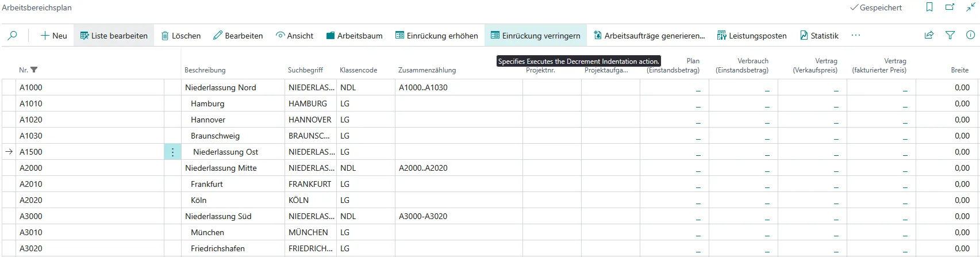The width and height of the screenshot is (980, 257).
Task: Select the Zusammenzählung cell A2000..A2020
Action: click(x=459, y=168)
